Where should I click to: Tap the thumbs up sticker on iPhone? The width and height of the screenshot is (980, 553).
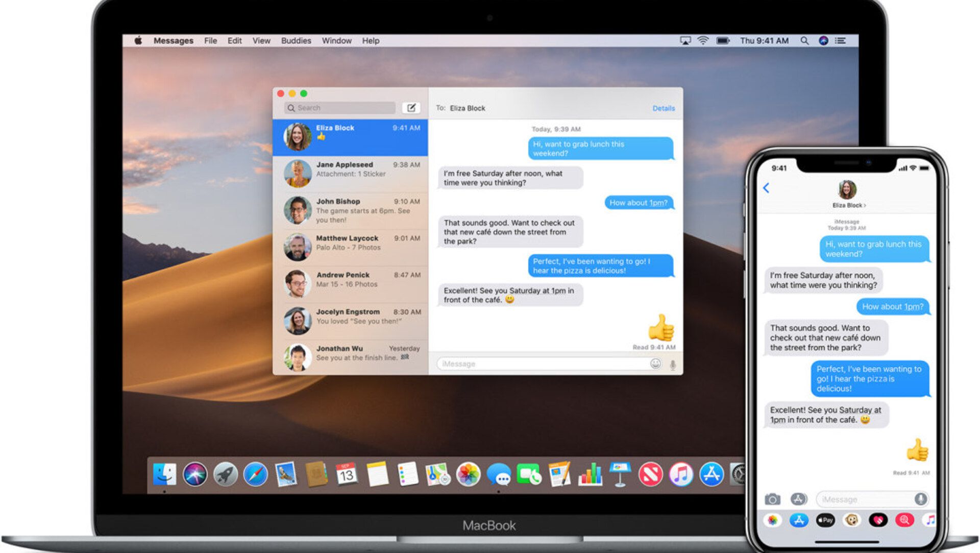coord(917,450)
